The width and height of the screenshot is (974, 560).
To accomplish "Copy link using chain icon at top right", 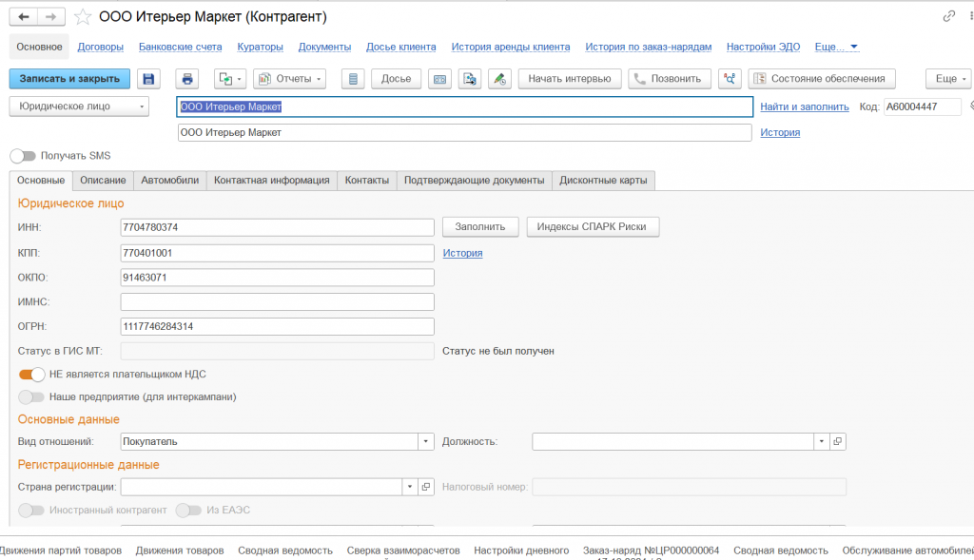I will click(x=948, y=16).
